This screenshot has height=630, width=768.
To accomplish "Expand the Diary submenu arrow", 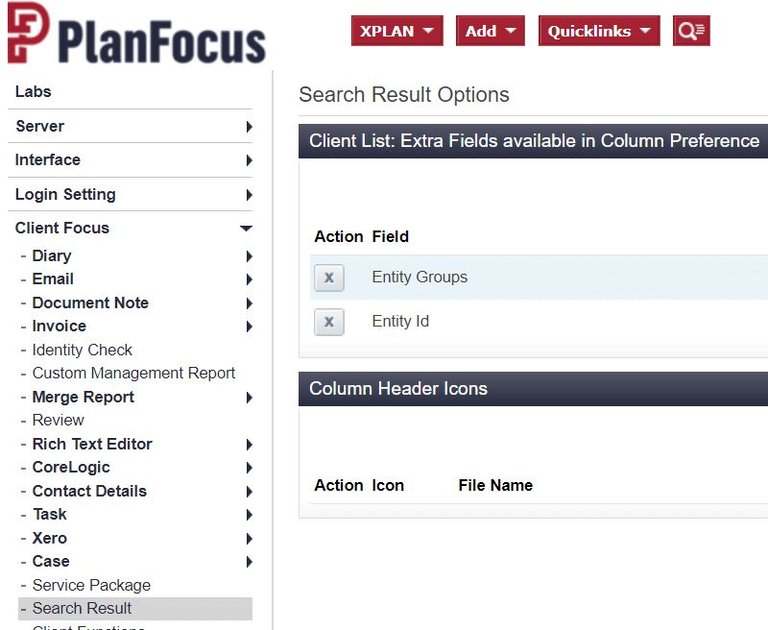I will point(249,256).
